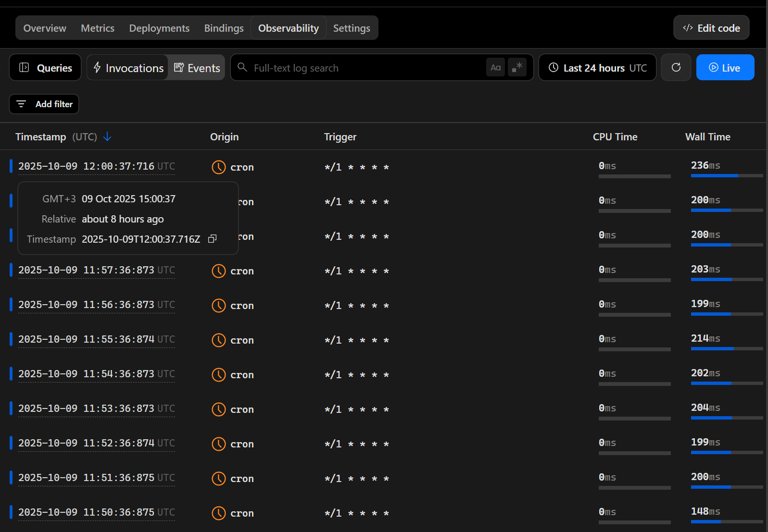
Task: Click trigger expression in 11:50:36 row
Action: (x=357, y=513)
